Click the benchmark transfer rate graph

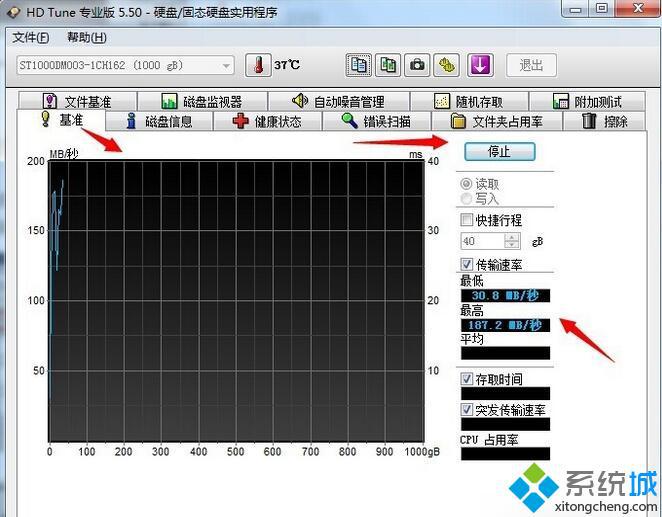click(236, 301)
